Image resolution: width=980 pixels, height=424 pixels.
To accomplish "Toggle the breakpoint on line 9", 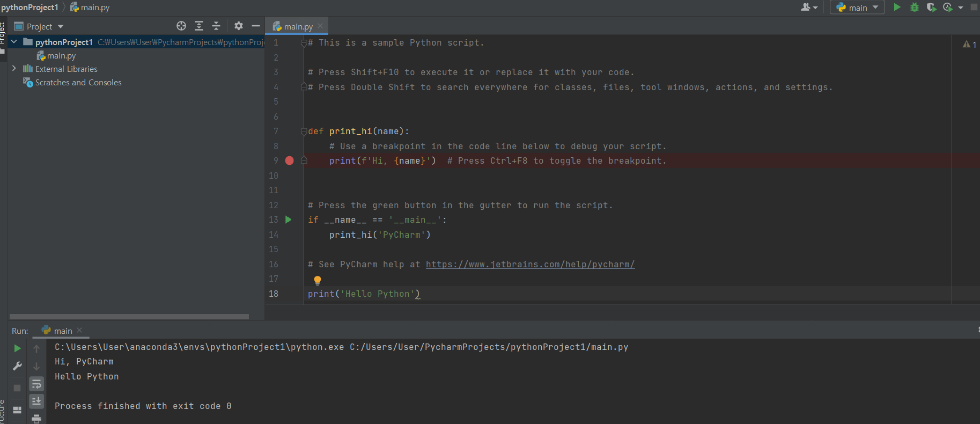I will click(x=290, y=160).
